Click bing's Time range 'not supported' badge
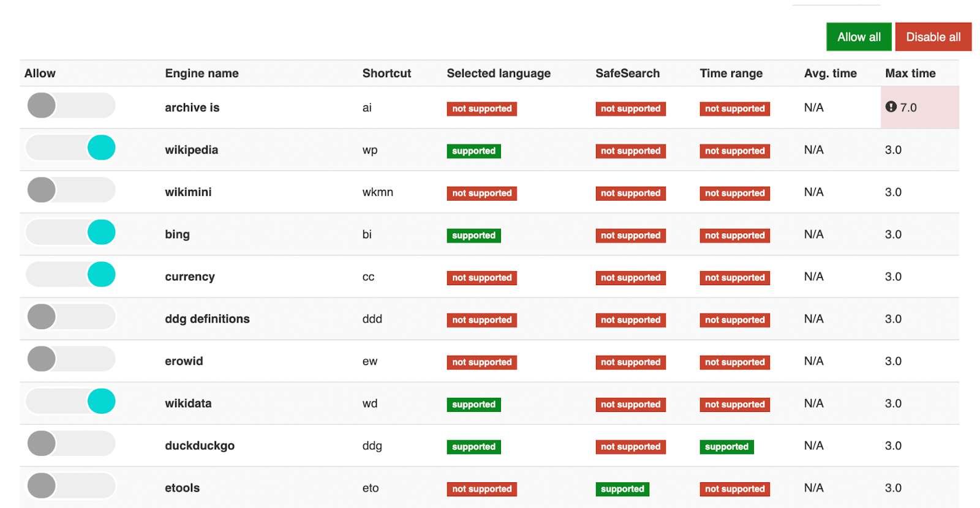The width and height of the screenshot is (980, 508). 734,235
